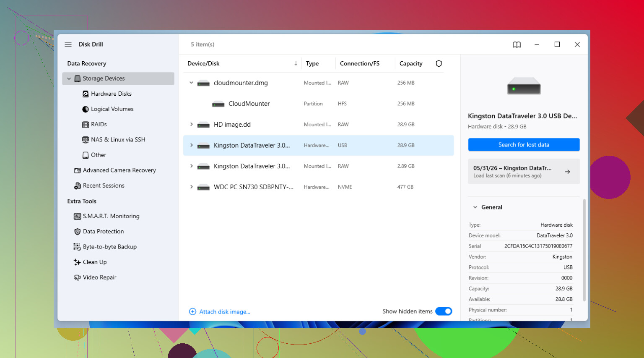This screenshot has width=644, height=358.
Task: Click the sort arrow in Device/Disk header
Action: click(x=296, y=63)
